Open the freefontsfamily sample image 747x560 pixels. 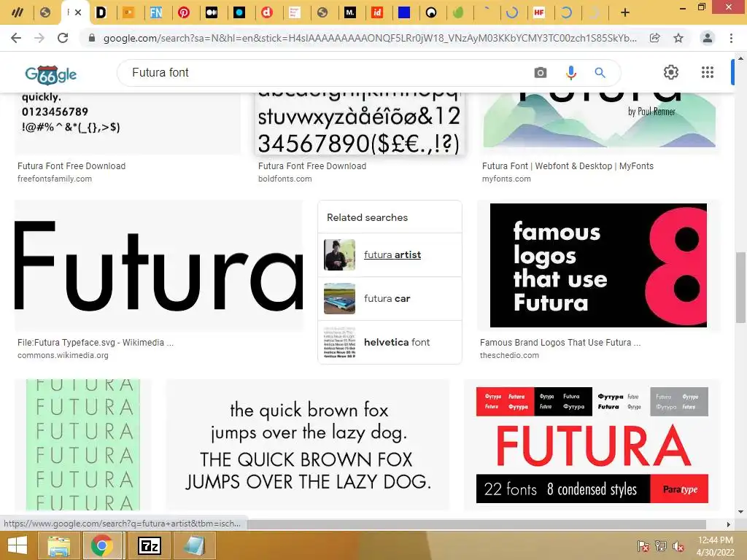(128, 122)
